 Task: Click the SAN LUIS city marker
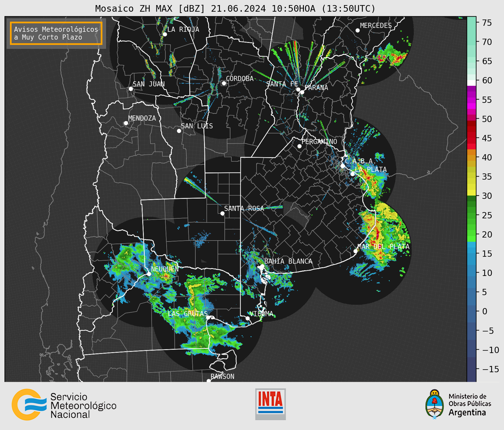pyautogui.click(x=179, y=131)
